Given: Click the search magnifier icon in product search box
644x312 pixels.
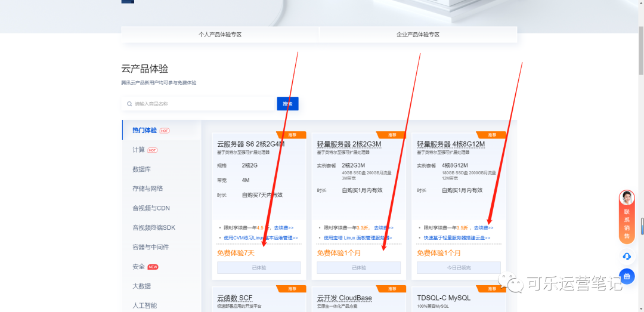Looking at the screenshot, I should click(130, 104).
